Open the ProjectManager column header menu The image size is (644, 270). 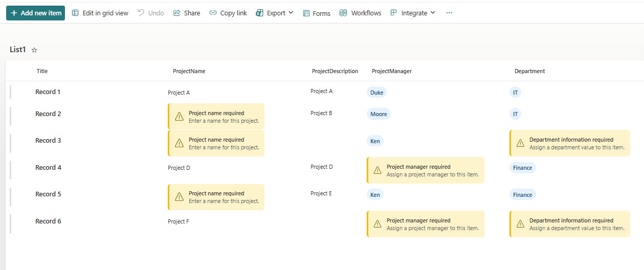click(x=392, y=71)
